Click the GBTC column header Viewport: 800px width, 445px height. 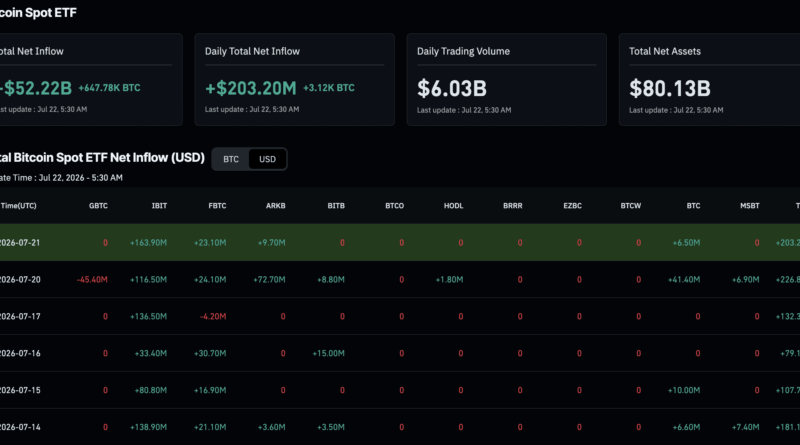(x=98, y=206)
